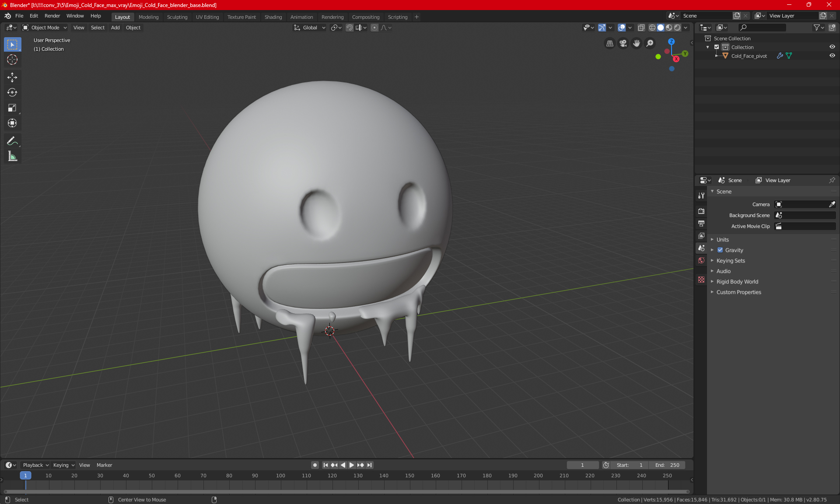This screenshot has height=504, width=840.
Task: Expand the Custom Properties panel
Action: 738,292
